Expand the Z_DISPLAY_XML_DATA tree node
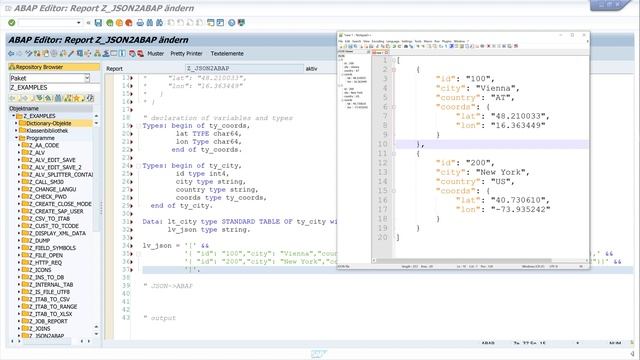Image resolution: width=640 pixels, height=360 pixels. click(19, 233)
